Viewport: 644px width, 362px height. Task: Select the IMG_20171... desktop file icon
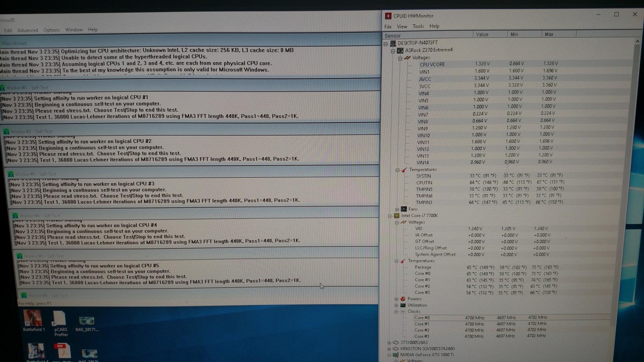[87, 324]
